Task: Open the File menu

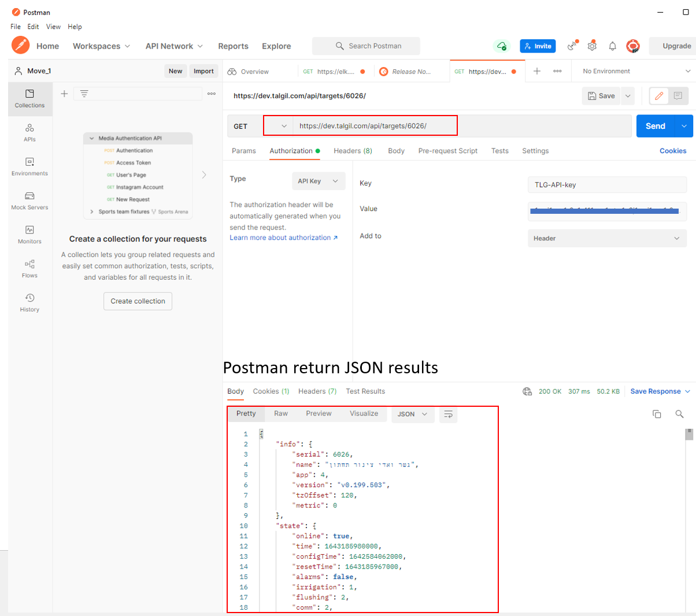Action: click(x=16, y=27)
